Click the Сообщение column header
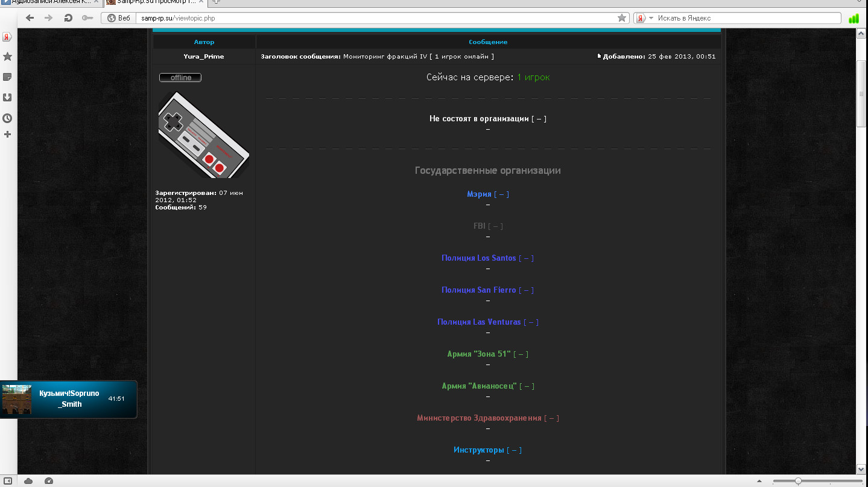Image resolution: width=868 pixels, height=487 pixels. point(488,42)
